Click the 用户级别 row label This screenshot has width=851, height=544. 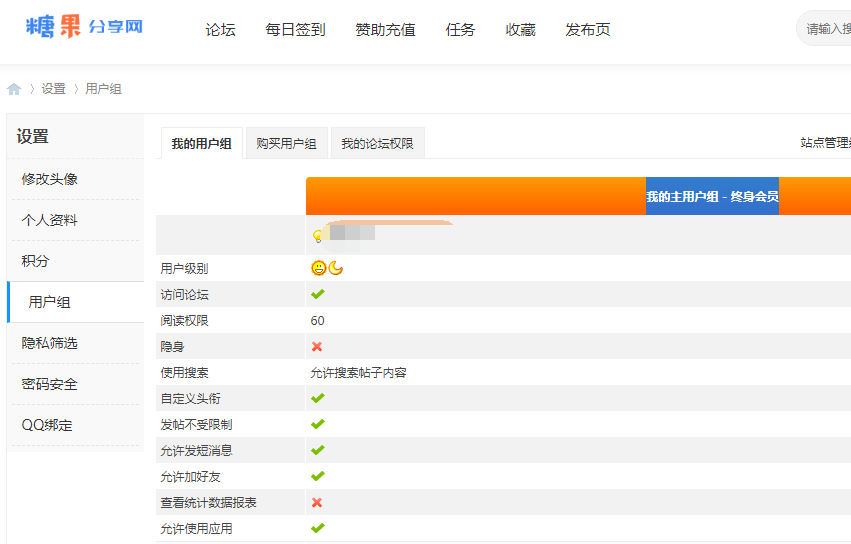point(185,269)
